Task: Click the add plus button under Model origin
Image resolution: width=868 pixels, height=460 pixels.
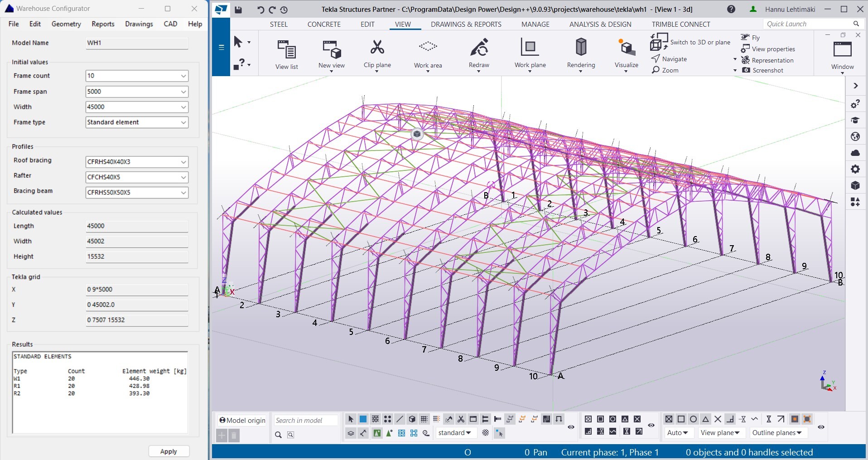Action: click(222, 436)
